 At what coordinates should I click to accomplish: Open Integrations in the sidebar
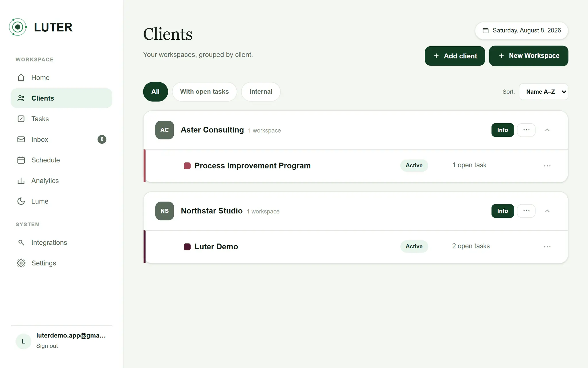61,243
